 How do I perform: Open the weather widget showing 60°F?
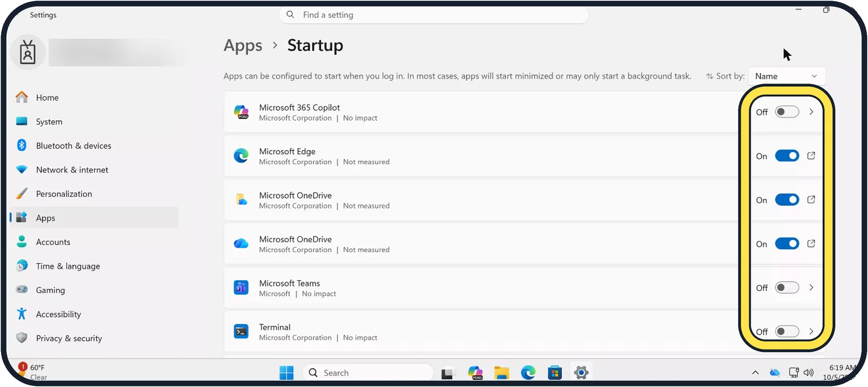point(33,372)
